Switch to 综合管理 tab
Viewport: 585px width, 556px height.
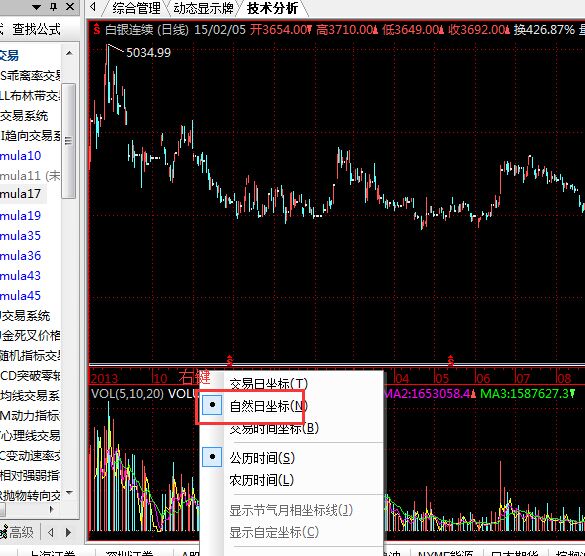tap(137, 8)
